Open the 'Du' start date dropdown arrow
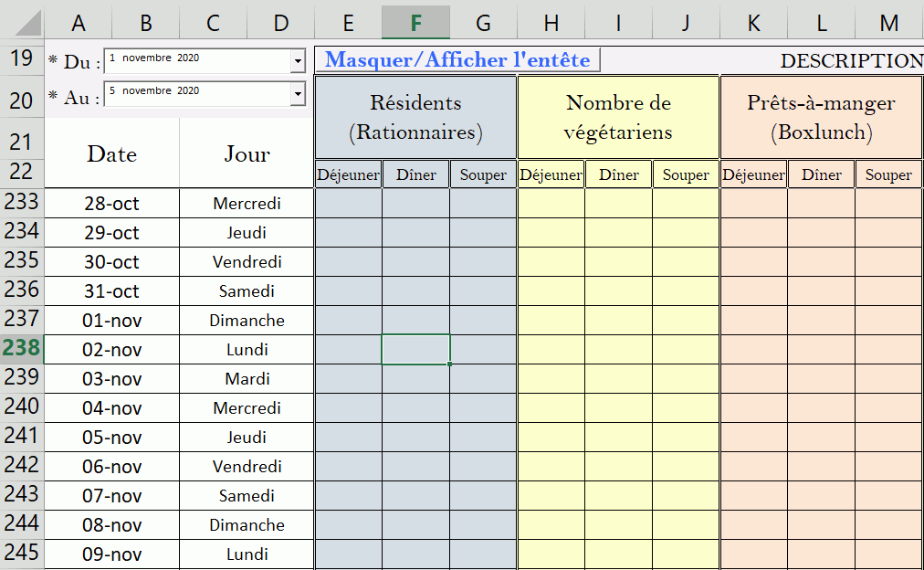924x570 pixels. (x=298, y=61)
